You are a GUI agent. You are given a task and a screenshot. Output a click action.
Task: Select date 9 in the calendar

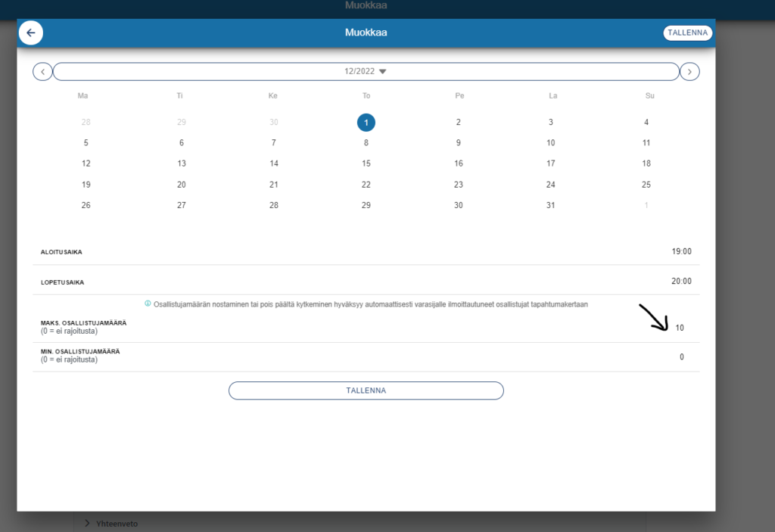click(x=458, y=143)
